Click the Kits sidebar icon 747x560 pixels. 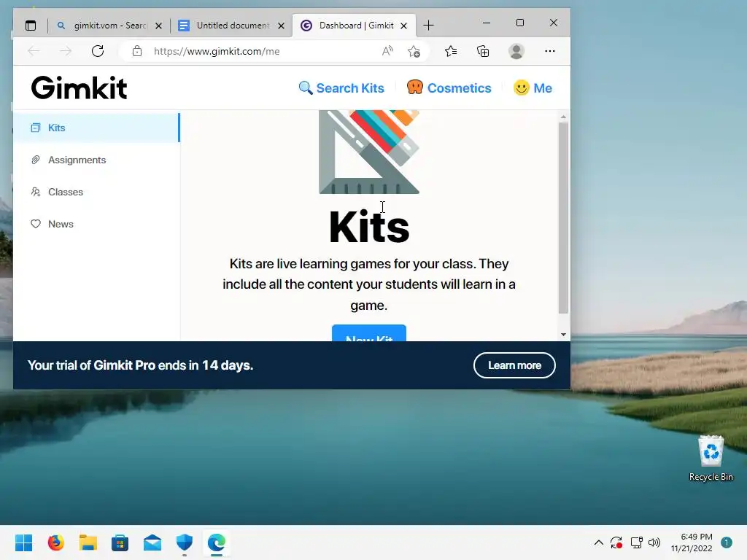click(36, 128)
